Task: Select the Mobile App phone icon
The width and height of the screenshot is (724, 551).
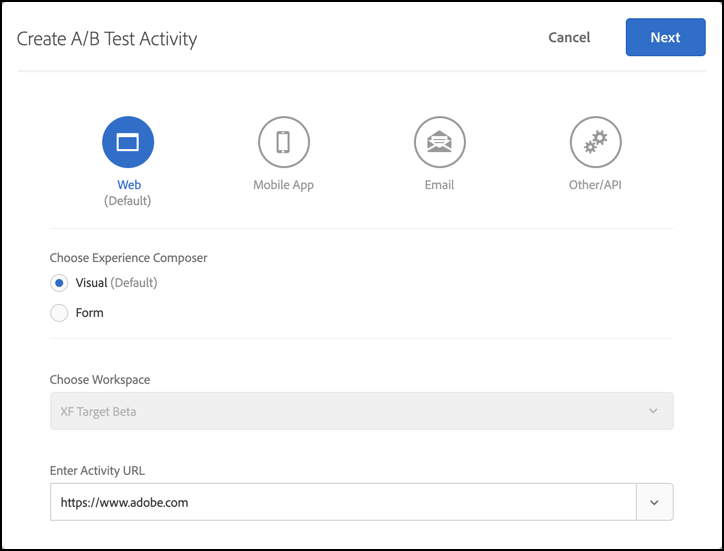Action: pos(284,142)
